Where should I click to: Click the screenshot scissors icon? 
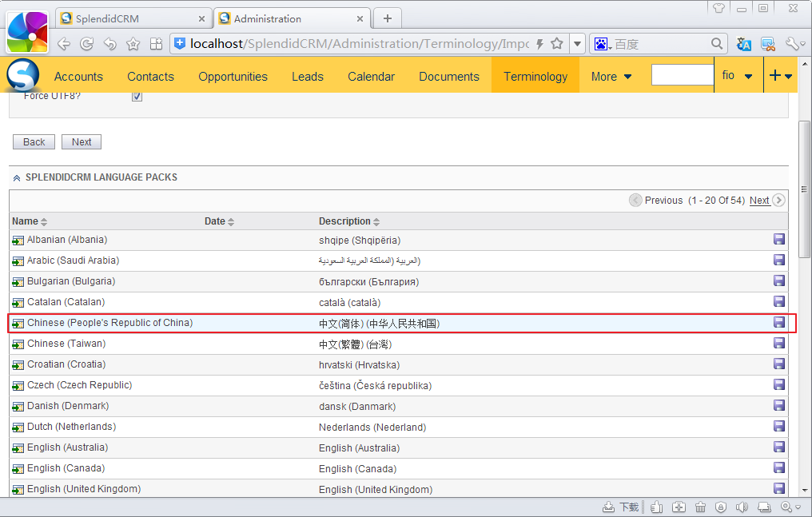[768, 44]
